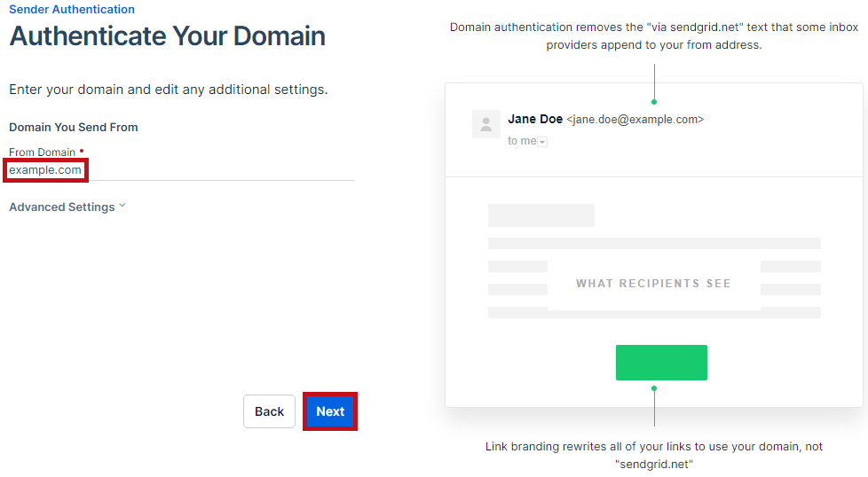
Task: Click the grey placeholder title bar in preview
Action: pyautogui.click(x=541, y=215)
